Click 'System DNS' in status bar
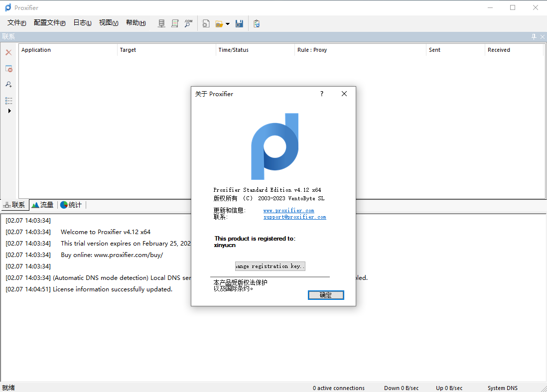Image resolution: width=547 pixels, height=392 pixels. coord(502,388)
